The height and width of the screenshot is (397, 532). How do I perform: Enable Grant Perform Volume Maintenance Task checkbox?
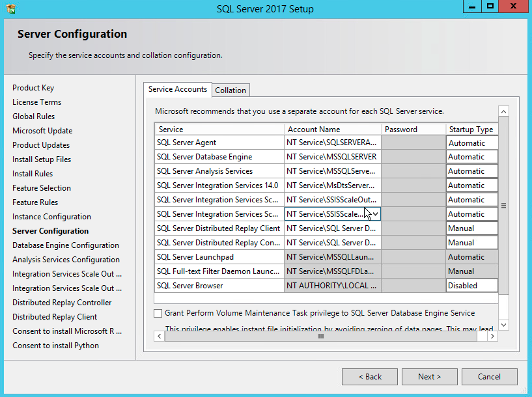click(x=158, y=313)
